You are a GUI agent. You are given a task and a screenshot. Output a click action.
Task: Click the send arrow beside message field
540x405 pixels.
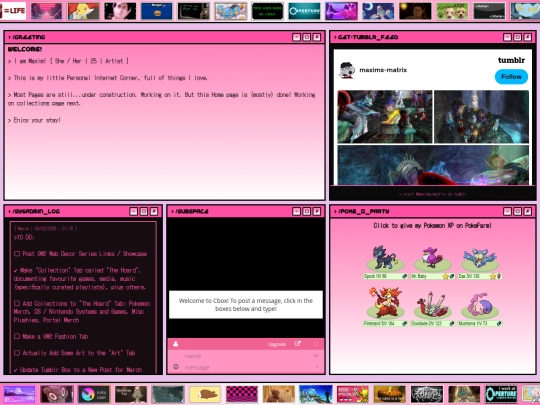[x=316, y=367]
